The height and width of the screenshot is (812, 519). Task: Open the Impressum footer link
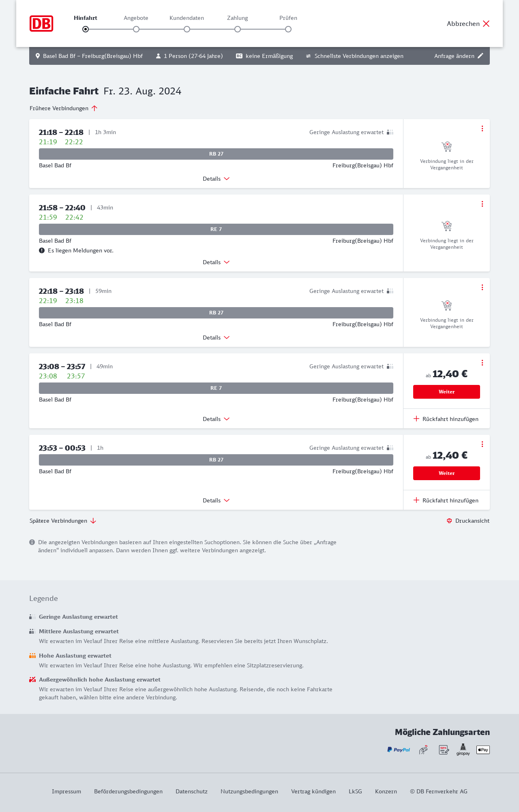pyautogui.click(x=66, y=791)
